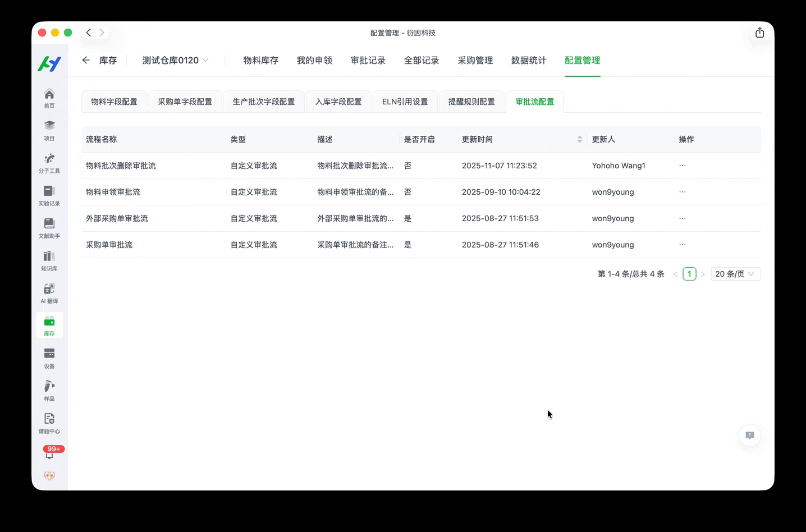The image size is (806, 532).
Task: Click the back arrow next to 库存
Action: [x=86, y=61]
